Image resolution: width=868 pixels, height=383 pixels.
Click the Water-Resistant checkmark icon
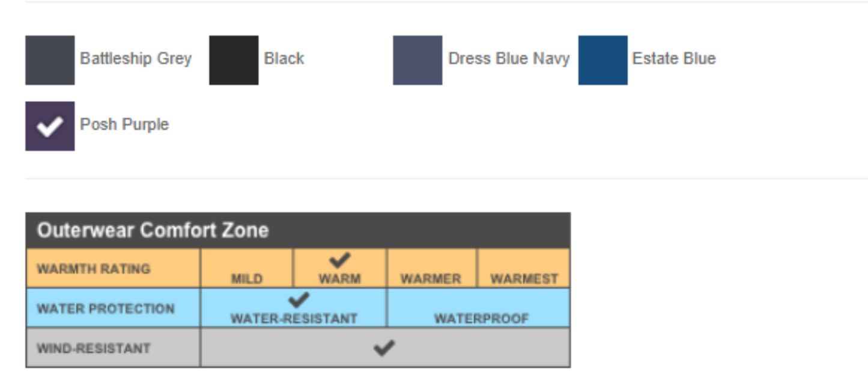(x=299, y=299)
